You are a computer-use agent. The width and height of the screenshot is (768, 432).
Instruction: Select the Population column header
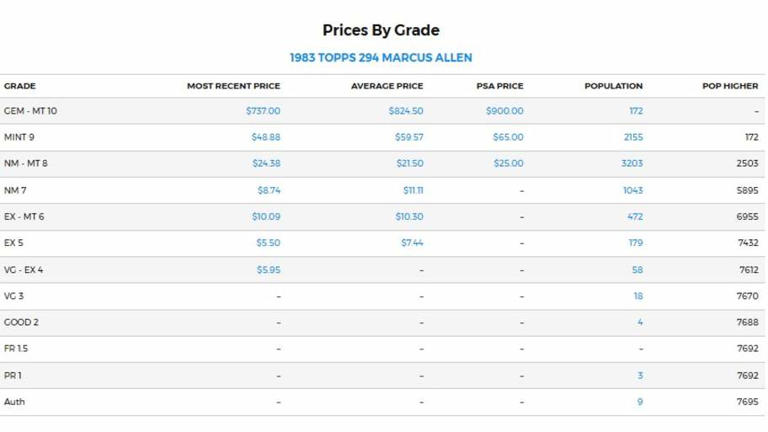(613, 86)
